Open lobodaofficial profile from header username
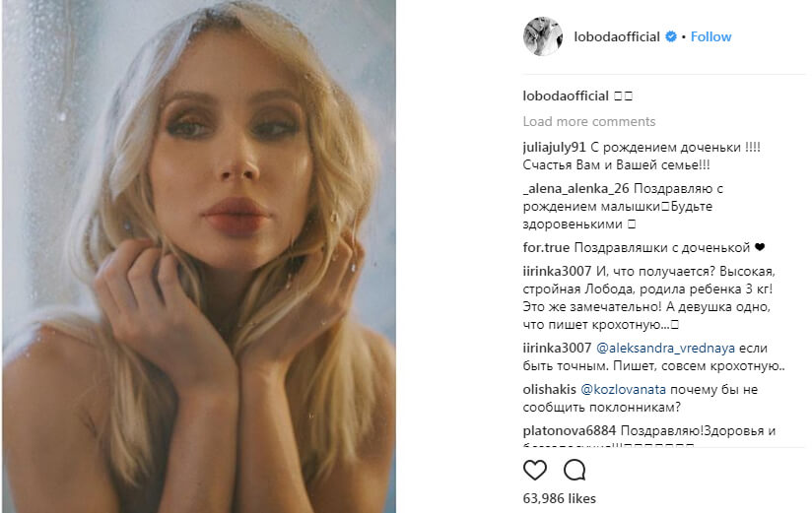The image size is (812, 513). tap(618, 36)
